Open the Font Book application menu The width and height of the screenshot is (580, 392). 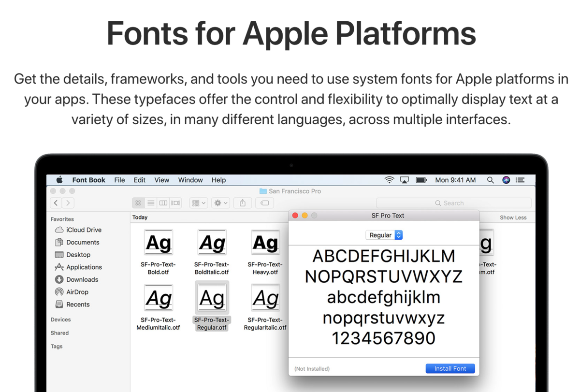click(88, 180)
